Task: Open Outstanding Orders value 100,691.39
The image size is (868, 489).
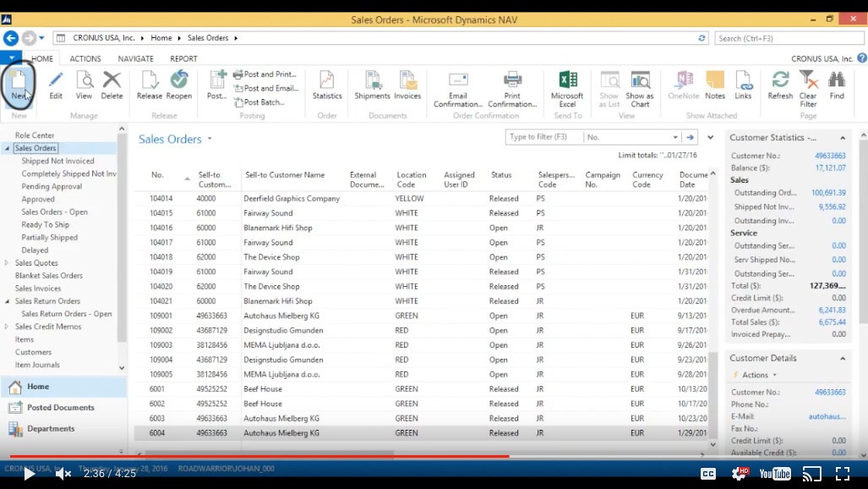Action: point(828,193)
